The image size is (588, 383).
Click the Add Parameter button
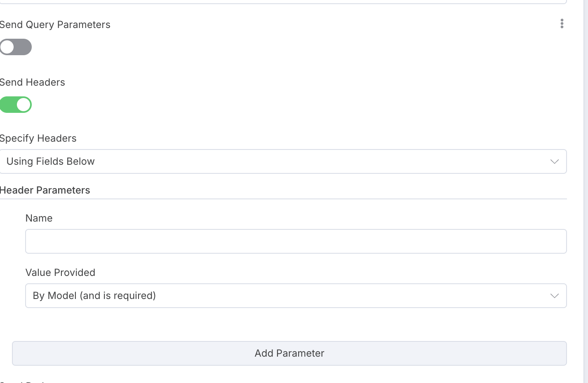coord(289,353)
